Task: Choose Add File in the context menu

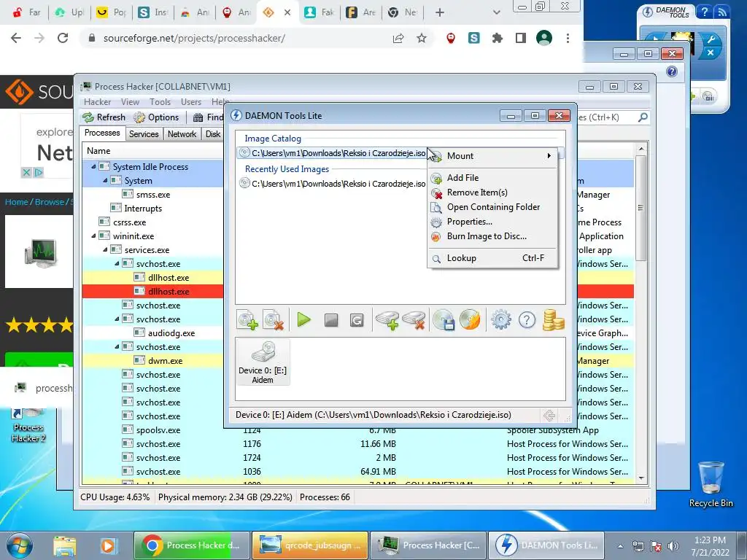Action: [492, 178]
